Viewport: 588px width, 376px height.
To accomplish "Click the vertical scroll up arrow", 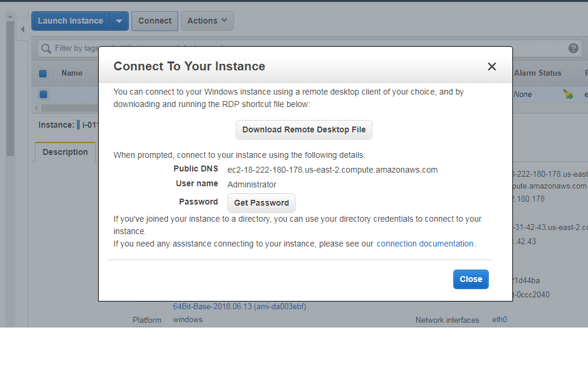I will tap(10, 17).
